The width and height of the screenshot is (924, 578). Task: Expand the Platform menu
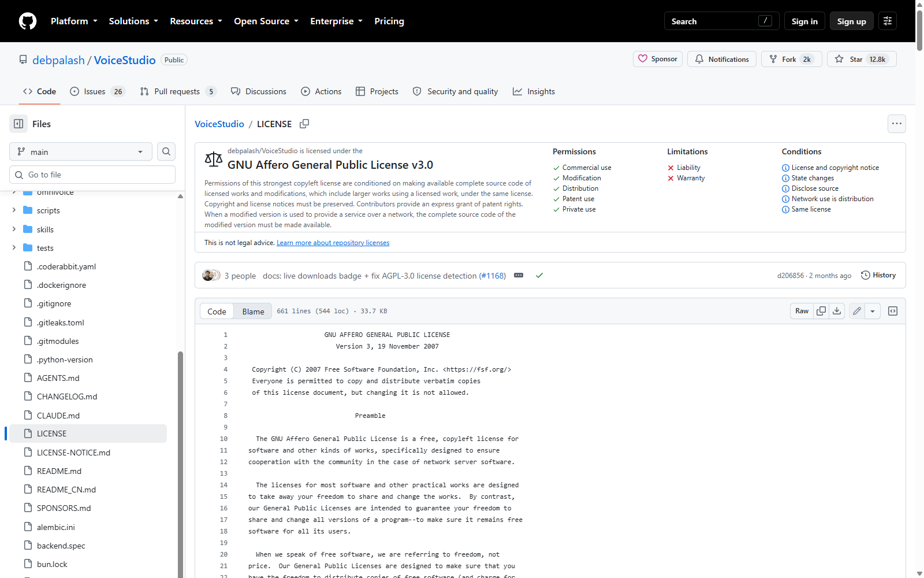coord(74,21)
